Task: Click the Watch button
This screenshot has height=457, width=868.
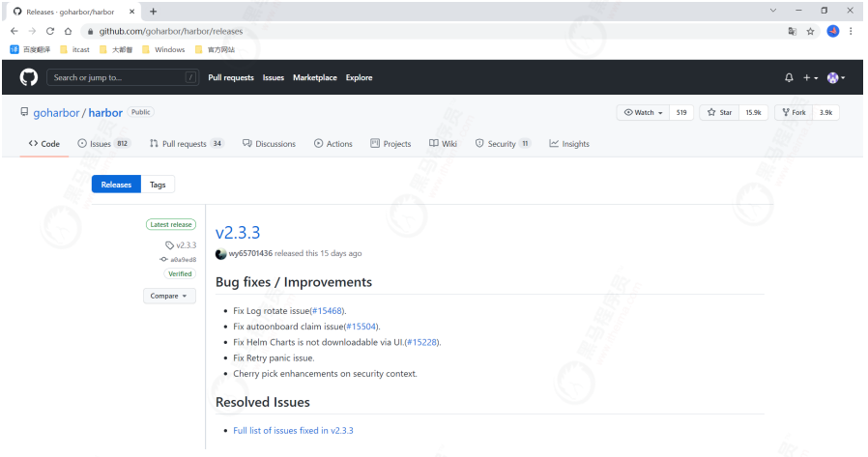Action: 643,112
